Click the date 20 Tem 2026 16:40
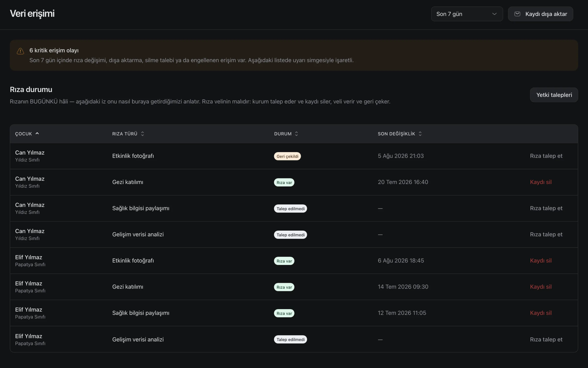Screen dimensions: 588x368 pyautogui.click(x=403, y=182)
